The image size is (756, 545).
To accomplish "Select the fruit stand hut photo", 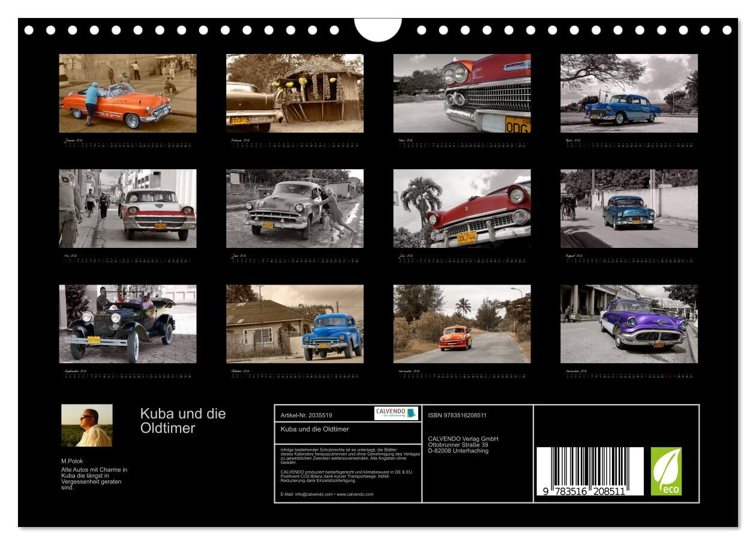I will click(x=295, y=93).
